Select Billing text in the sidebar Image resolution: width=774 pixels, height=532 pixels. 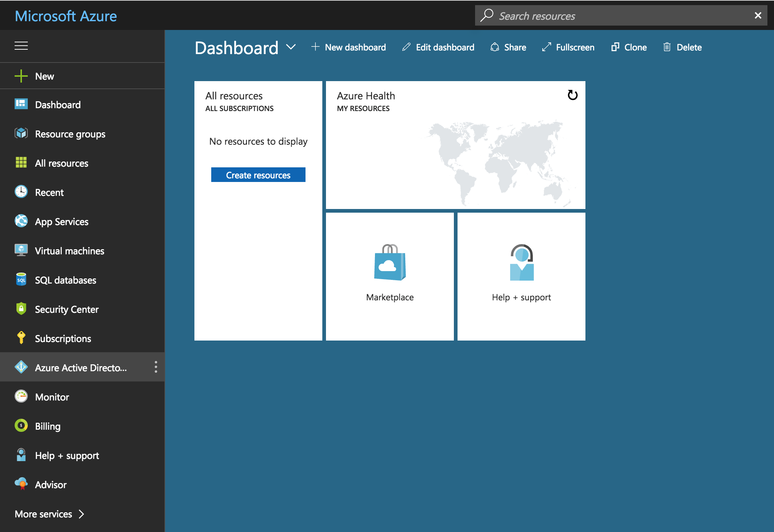click(48, 426)
